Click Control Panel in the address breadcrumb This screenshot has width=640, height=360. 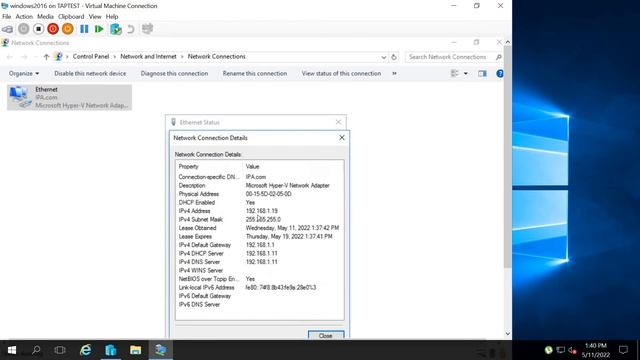tap(91, 57)
